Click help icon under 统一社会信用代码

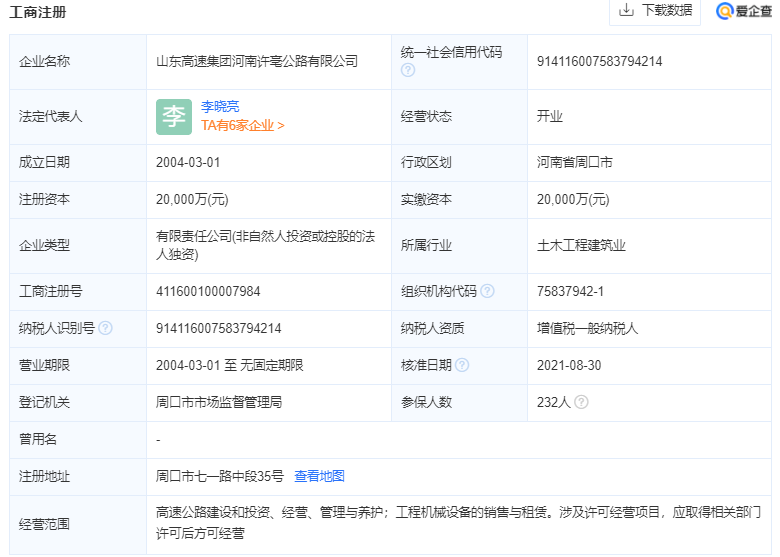pyautogui.click(x=408, y=71)
